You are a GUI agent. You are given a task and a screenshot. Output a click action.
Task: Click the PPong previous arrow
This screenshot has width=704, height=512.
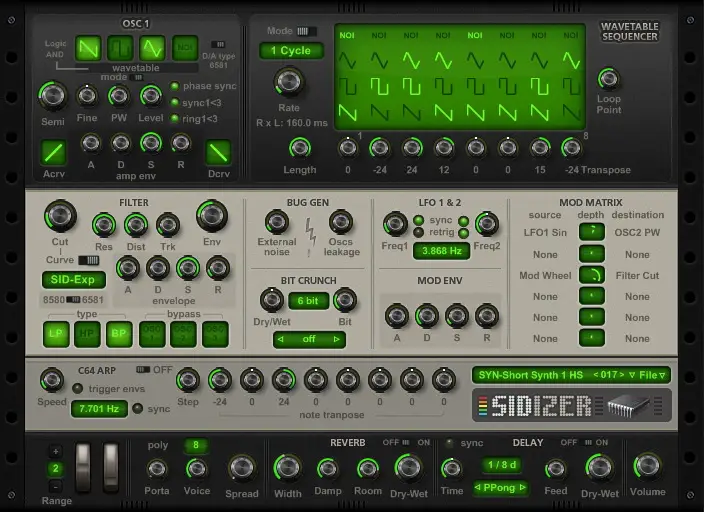click(478, 488)
